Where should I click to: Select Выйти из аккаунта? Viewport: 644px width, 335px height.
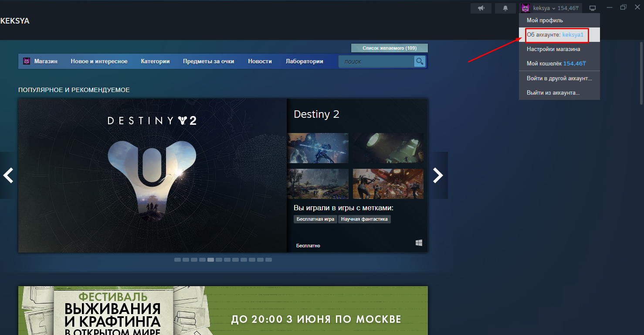pos(559,93)
